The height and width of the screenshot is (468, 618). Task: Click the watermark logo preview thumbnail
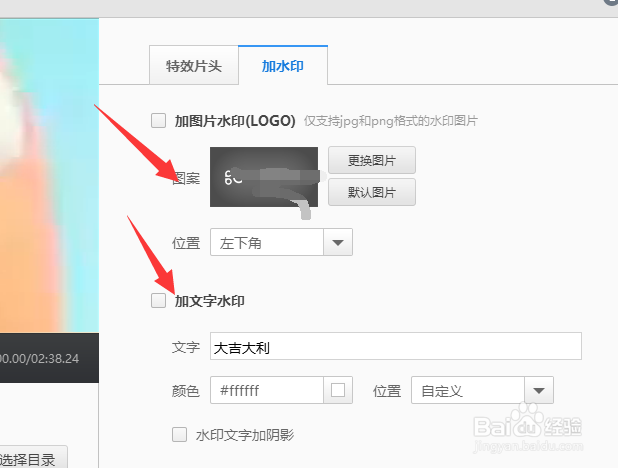(x=264, y=177)
